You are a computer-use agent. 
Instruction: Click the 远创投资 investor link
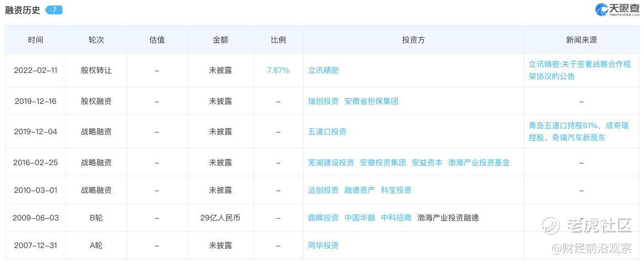(x=323, y=190)
